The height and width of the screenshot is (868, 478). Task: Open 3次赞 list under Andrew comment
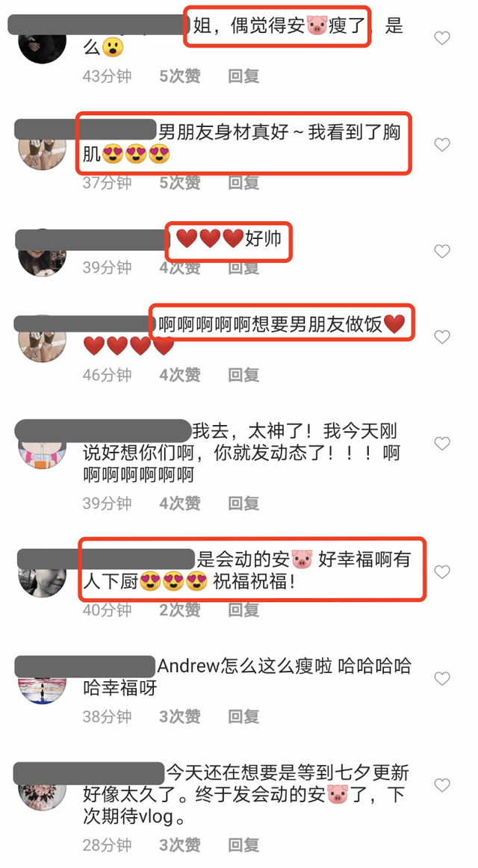(180, 716)
